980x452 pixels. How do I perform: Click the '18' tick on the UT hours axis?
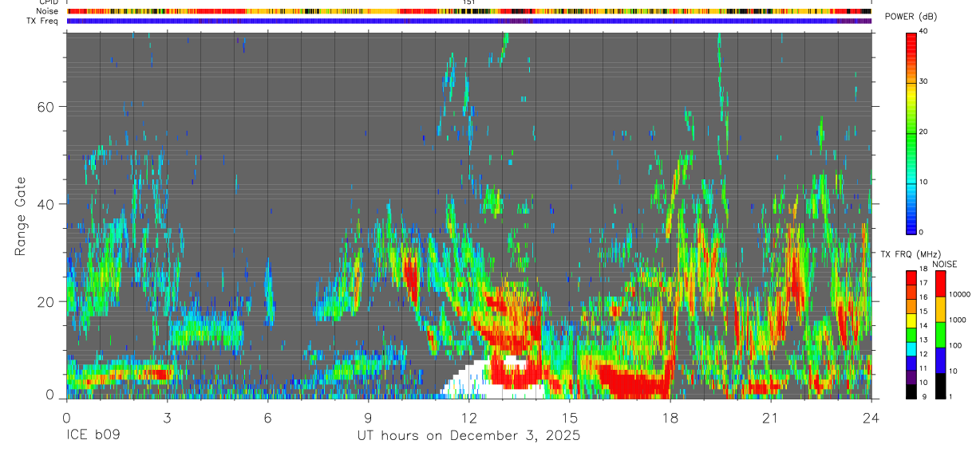click(670, 417)
